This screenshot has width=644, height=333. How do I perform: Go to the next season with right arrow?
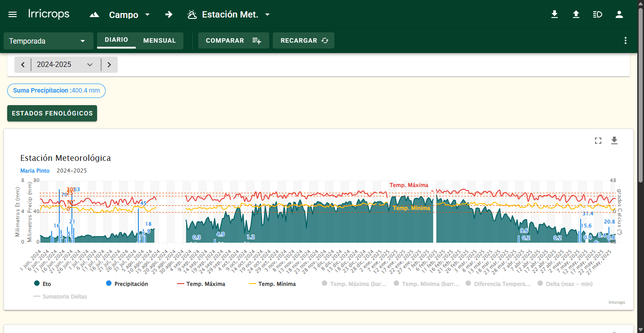click(109, 65)
